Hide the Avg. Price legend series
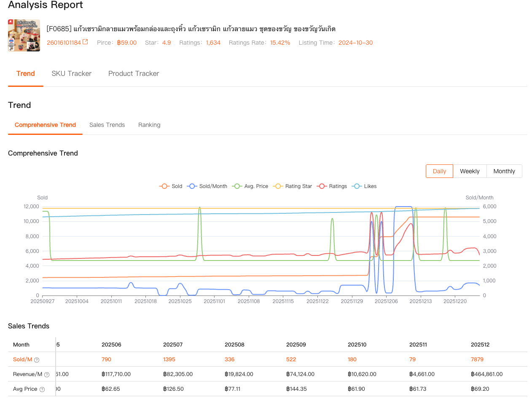This screenshot has height=403, width=532. coord(250,186)
